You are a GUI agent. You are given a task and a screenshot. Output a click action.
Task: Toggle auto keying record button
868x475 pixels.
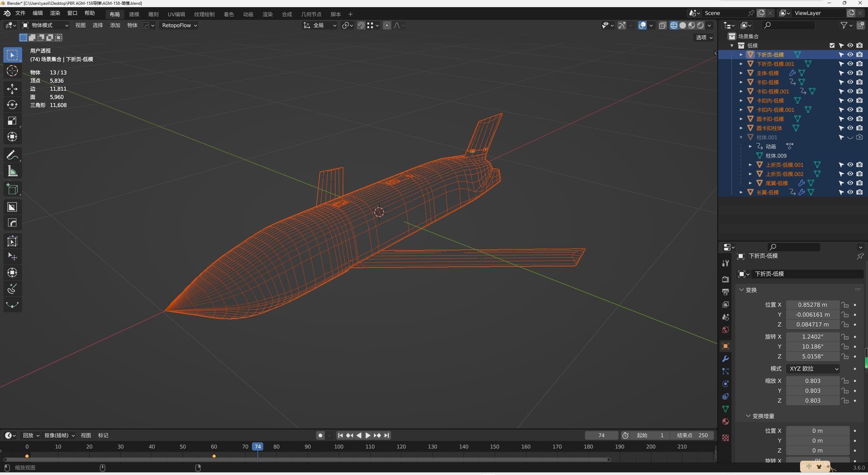(x=320, y=435)
